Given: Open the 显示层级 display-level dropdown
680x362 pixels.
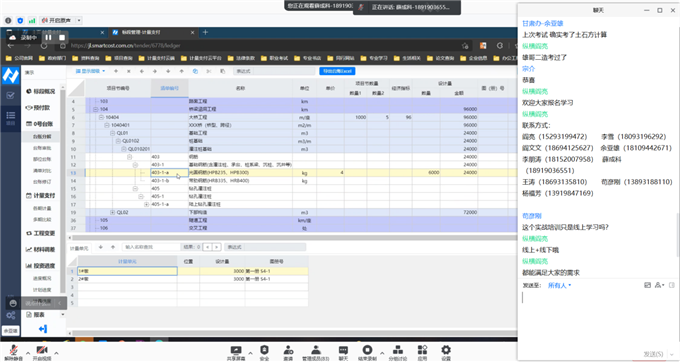Looking at the screenshot, I should coord(90,71).
